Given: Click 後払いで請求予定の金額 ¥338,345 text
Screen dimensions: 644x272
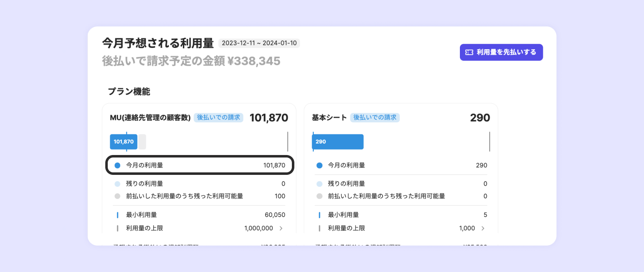Looking at the screenshot, I should point(191,61).
